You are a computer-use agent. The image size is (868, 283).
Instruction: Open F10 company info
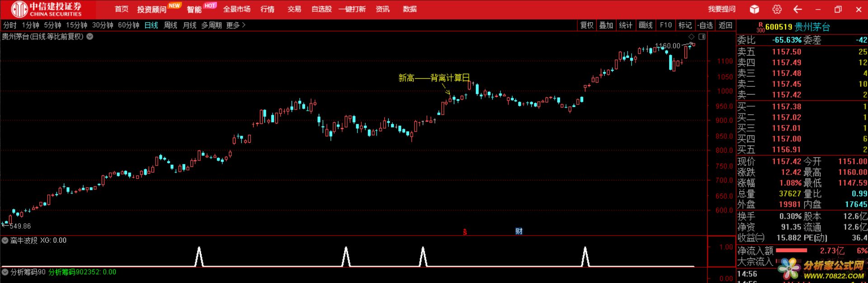(666, 25)
